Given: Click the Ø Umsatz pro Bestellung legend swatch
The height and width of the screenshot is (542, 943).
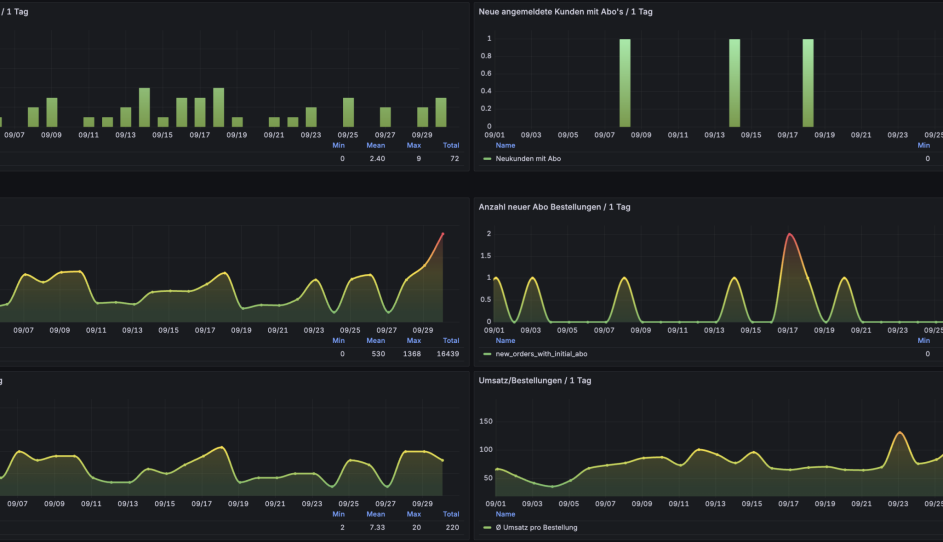Looking at the screenshot, I should point(487,527).
